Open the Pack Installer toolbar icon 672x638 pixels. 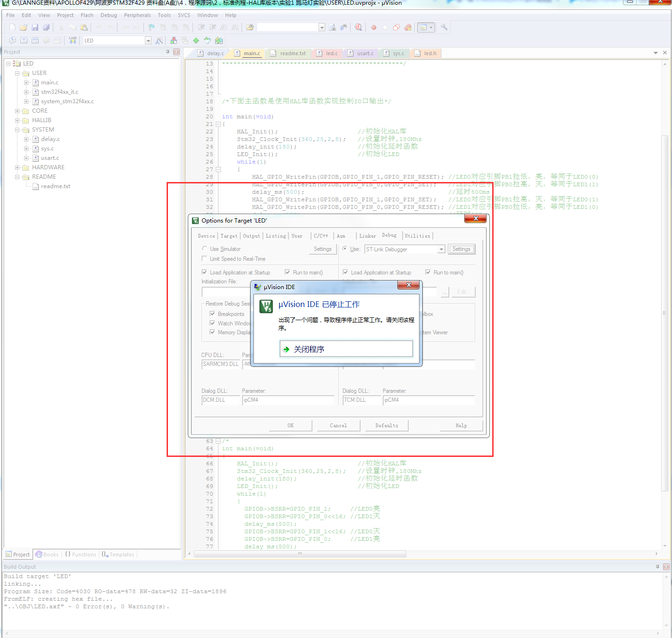coord(219,41)
